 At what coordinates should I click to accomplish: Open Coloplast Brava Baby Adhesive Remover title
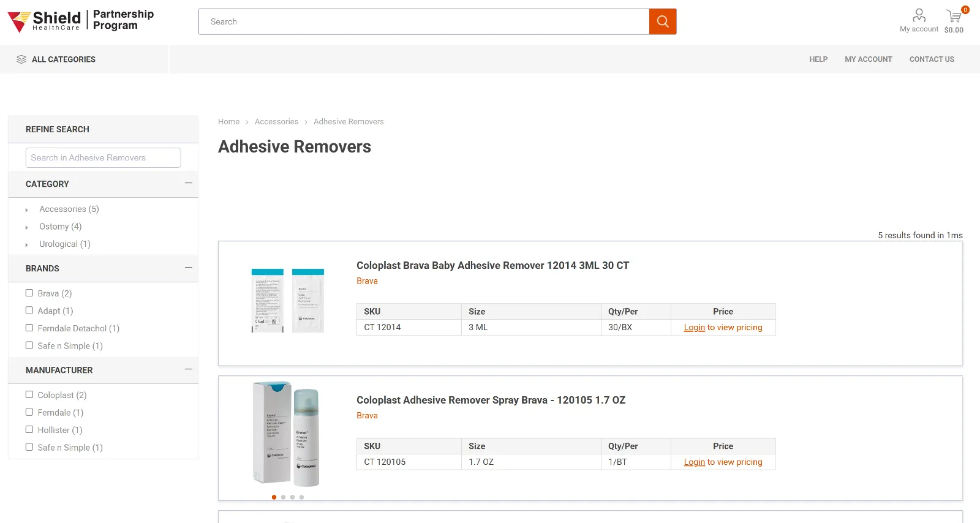click(x=492, y=265)
